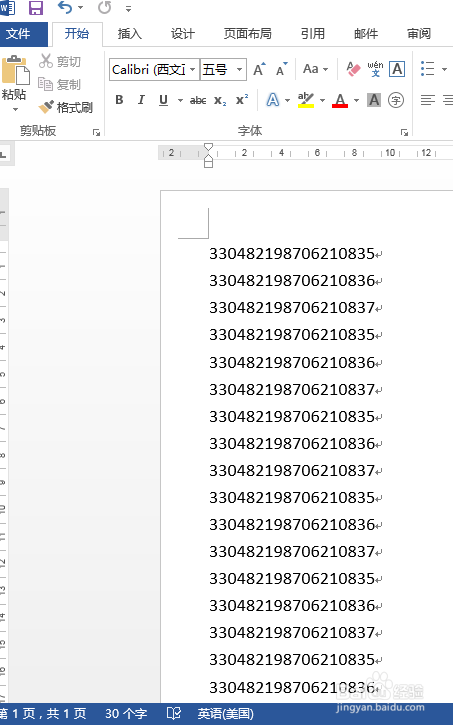Click the ruler tab selector L icon
The image size is (453, 725).
tap(3, 154)
